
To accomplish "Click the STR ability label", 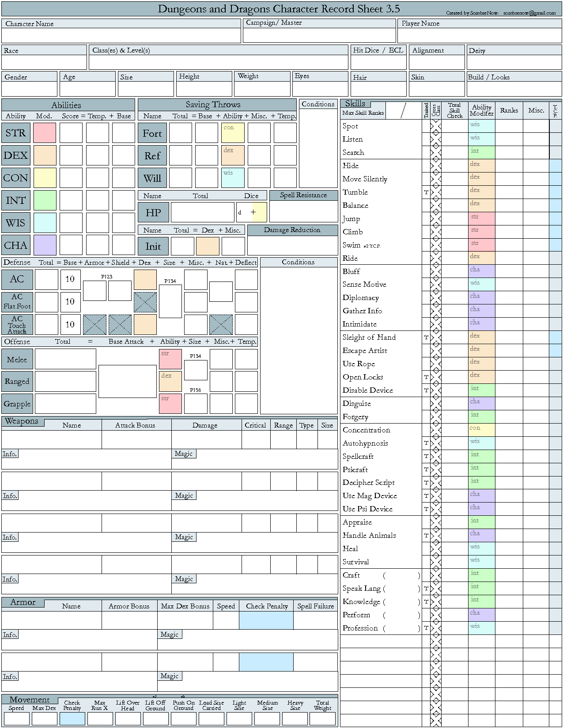I will point(16,133).
